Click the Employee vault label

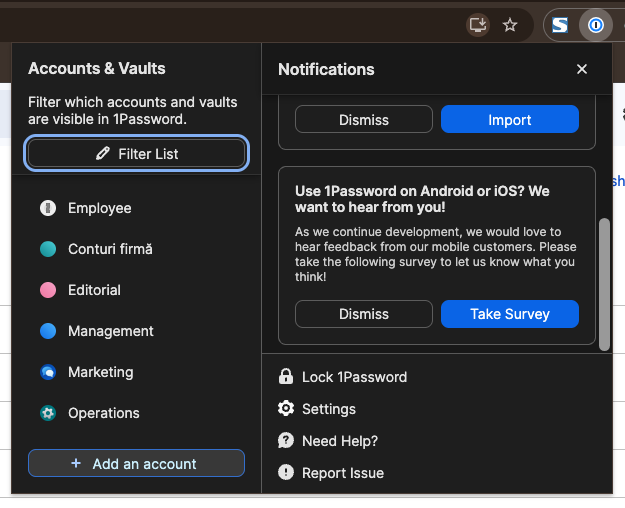point(100,208)
